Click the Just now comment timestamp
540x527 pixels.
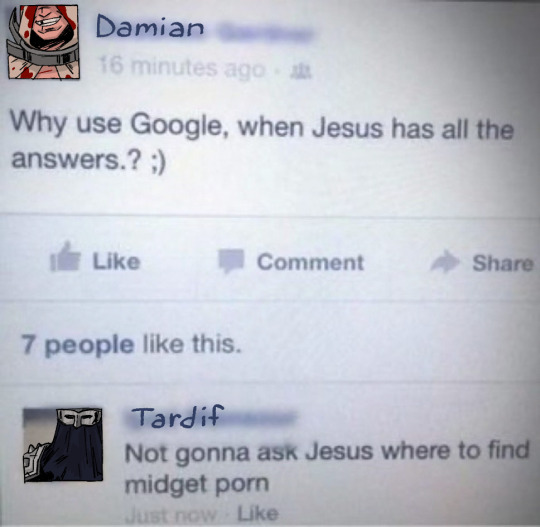[171, 515]
